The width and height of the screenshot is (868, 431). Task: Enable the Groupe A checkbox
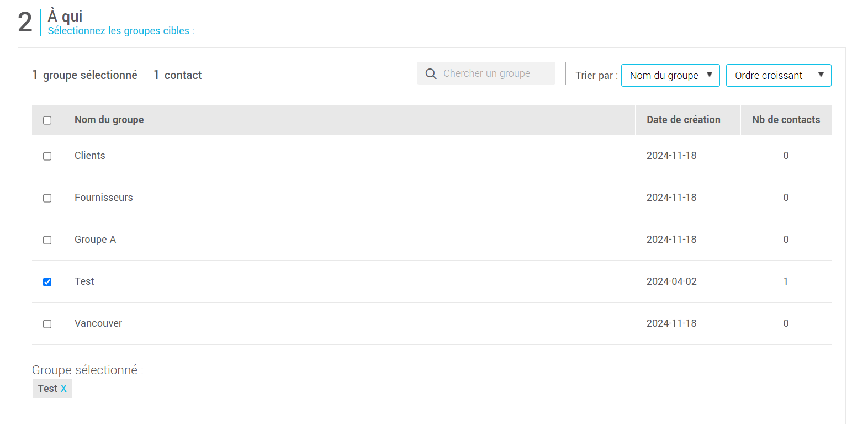tap(47, 240)
